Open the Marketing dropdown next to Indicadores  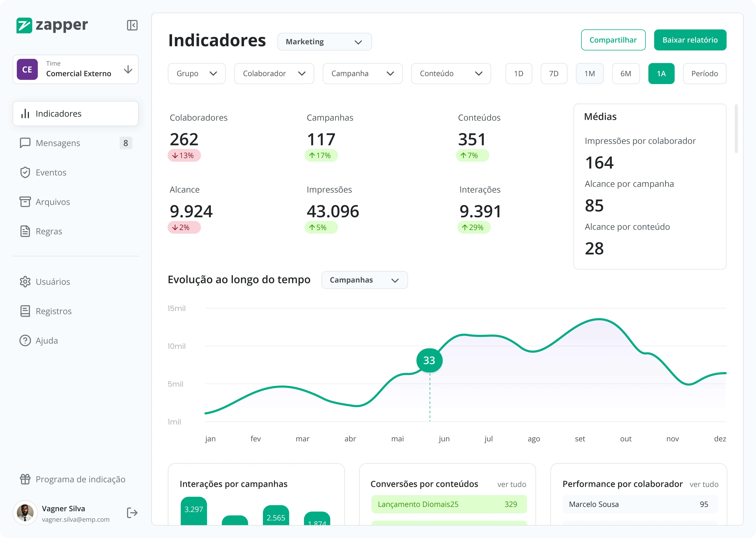click(324, 42)
